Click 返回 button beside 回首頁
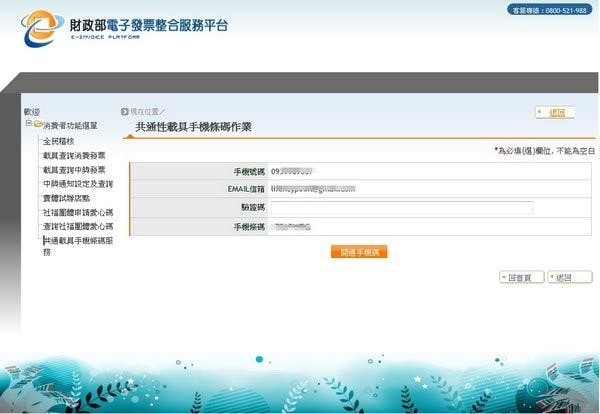The width and height of the screenshot is (600, 414). [x=570, y=277]
